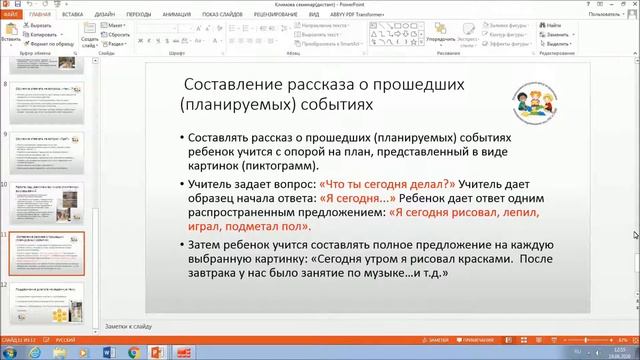The height and width of the screenshot is (360, 640).
Task: Pick the right arrow shape in shapes gallery
Action: coord(397,34)
